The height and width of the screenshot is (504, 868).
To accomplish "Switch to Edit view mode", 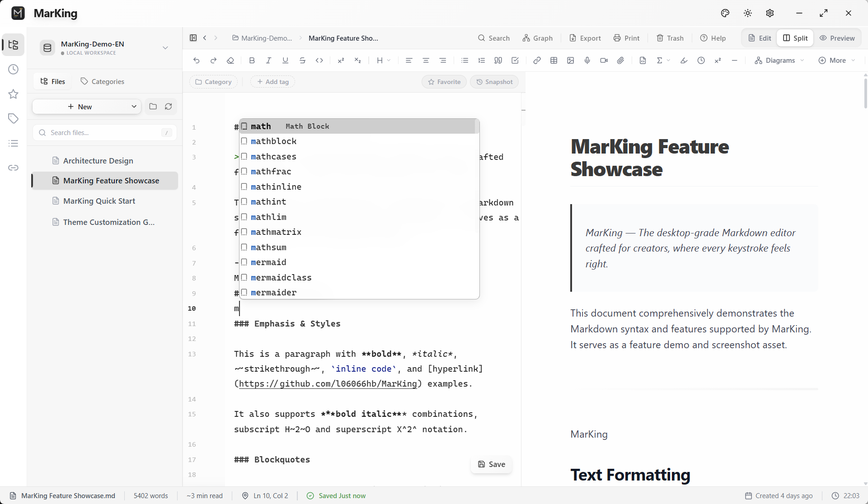I will (x=760, y=38).
